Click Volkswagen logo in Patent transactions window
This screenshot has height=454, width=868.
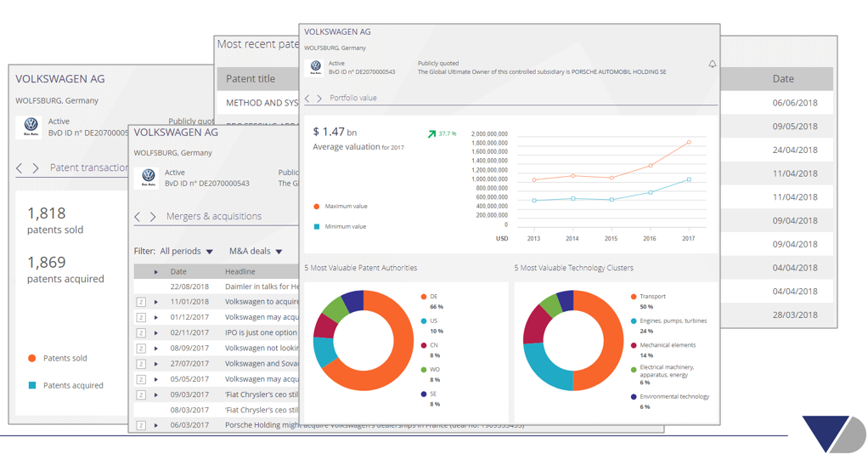click(x=31, y=127)
